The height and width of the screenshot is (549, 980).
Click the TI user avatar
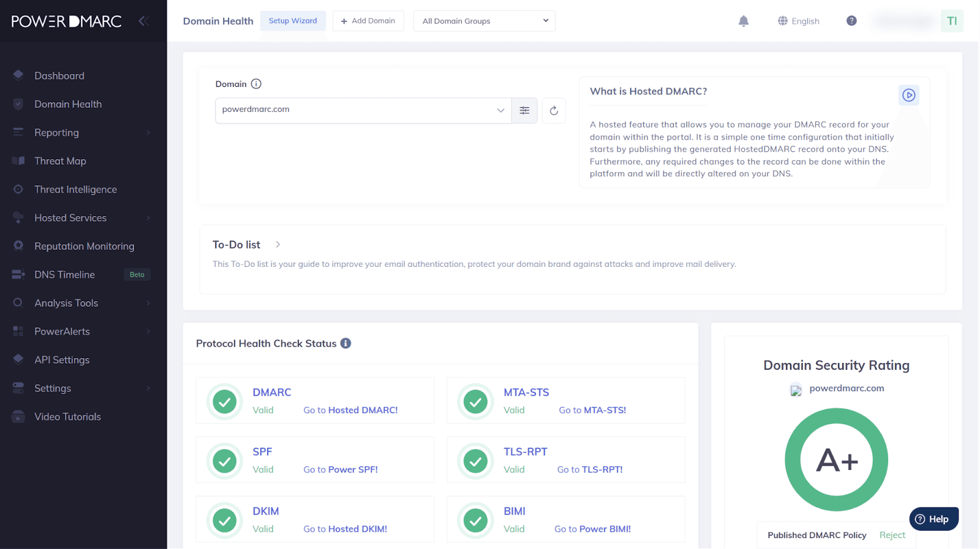pos(952,21)
